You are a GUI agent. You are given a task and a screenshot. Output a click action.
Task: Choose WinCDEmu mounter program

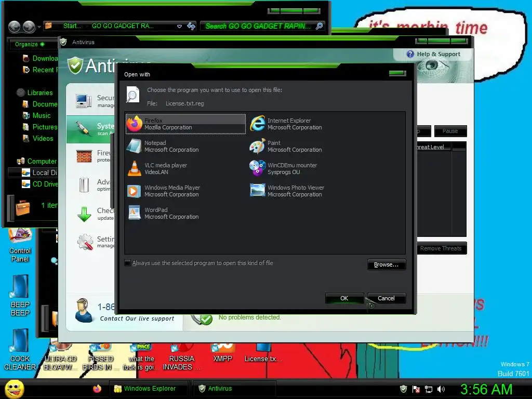pos(283,169)
